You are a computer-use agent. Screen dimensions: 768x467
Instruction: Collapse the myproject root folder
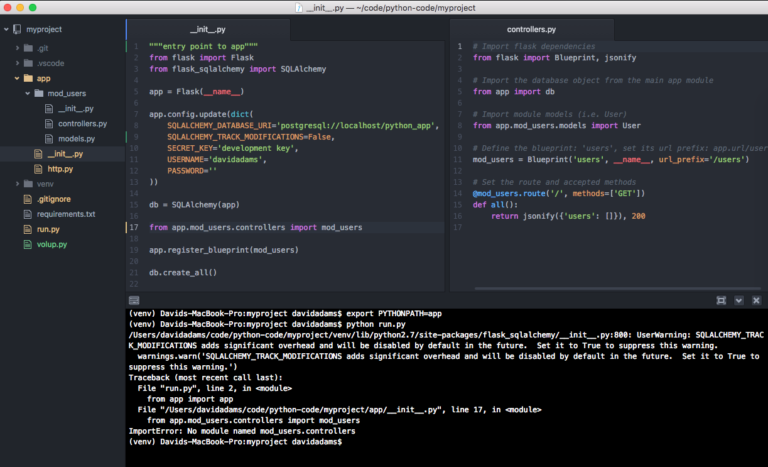click(6, 30)
